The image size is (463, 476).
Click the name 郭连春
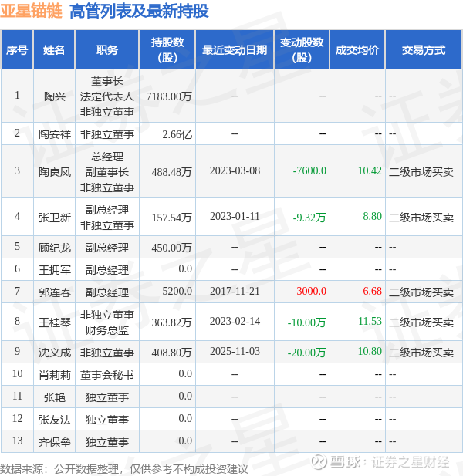55,292
